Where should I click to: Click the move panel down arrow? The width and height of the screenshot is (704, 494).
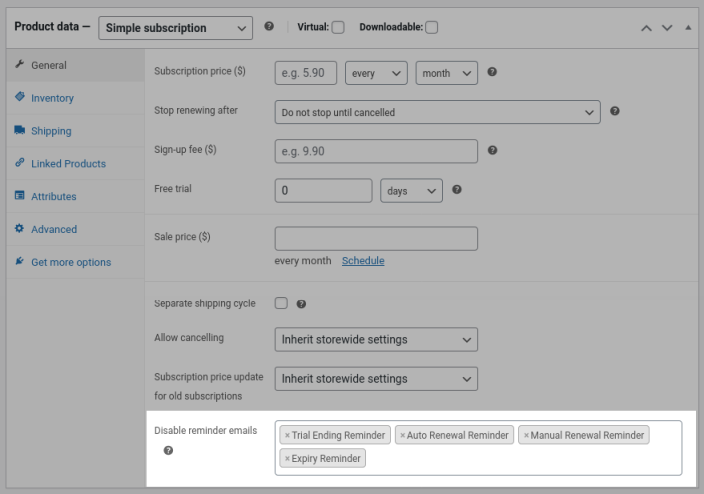tap(667, 28)
